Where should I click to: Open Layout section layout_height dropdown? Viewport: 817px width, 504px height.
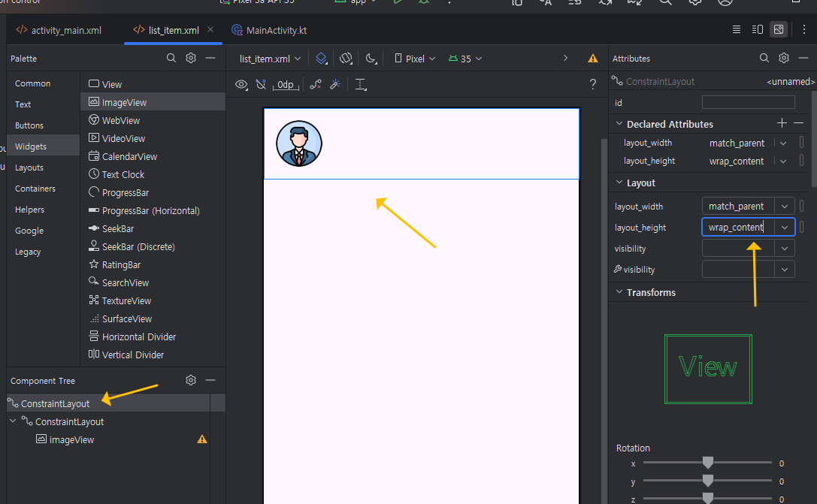coord(784,227)
